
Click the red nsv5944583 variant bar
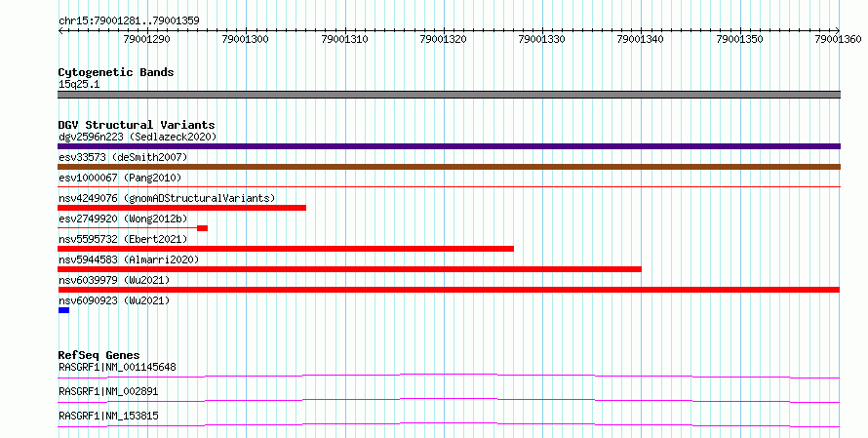click(349, 269)
